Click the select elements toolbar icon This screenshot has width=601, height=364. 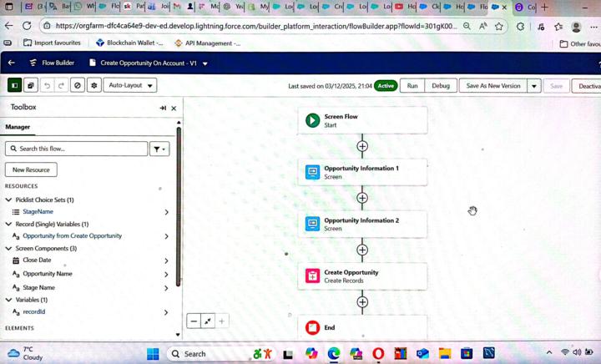(x=31, y=85)
